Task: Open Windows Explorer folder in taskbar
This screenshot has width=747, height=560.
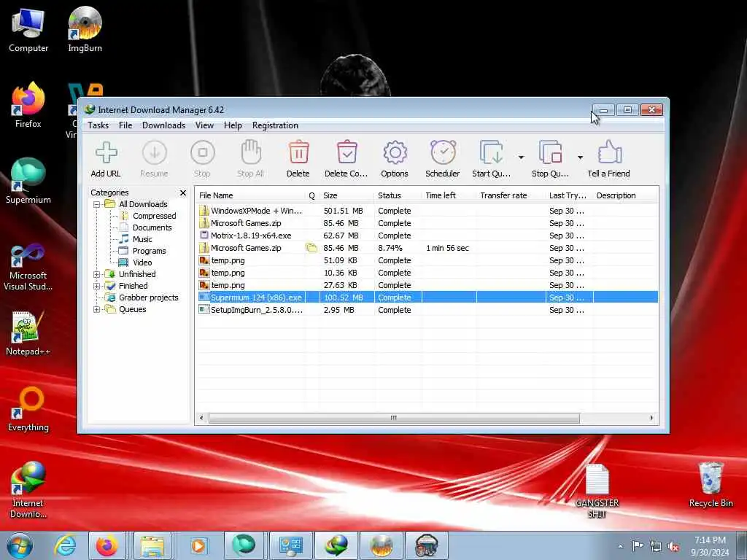Action: (152, 545)
